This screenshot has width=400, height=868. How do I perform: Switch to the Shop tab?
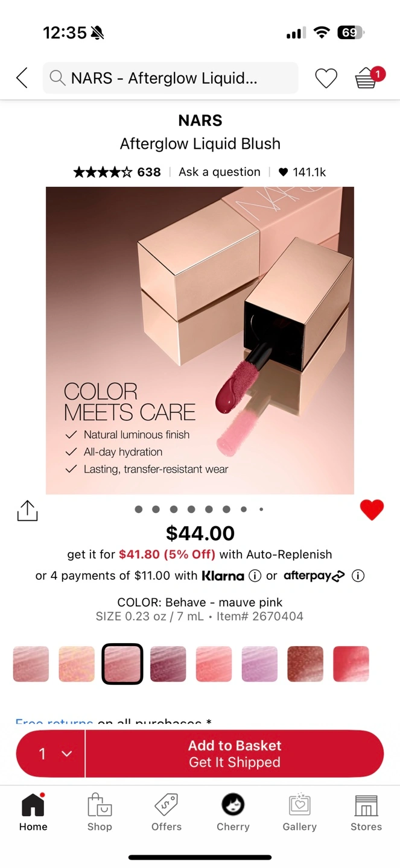click(x=100, y=812)
